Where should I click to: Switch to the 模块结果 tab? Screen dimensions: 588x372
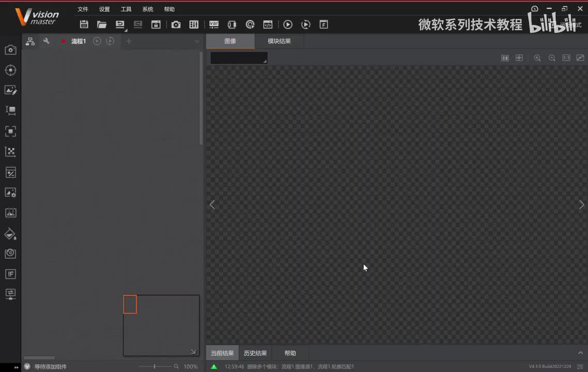[x=279, y=41]
